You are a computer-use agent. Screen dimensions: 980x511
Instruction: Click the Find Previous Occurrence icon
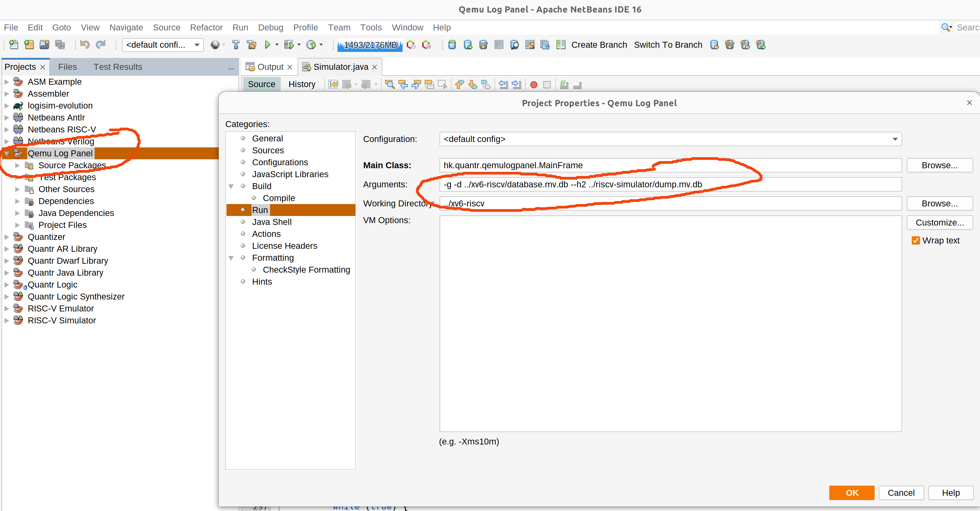(403, 84)
